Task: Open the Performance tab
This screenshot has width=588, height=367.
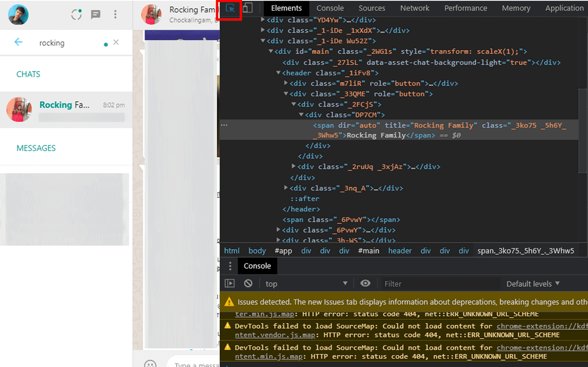Action: (x=465, y=8)
